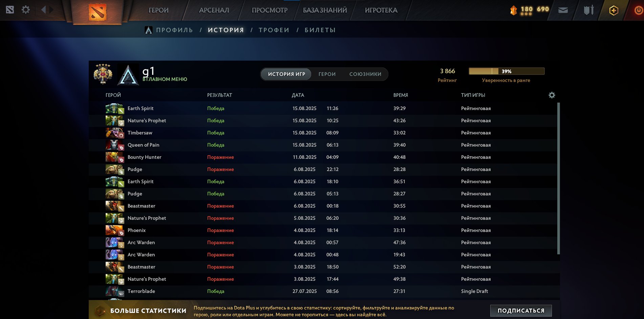
Task: Click the rank confidence bar showing 39%
Action: (x=507, y=71)
